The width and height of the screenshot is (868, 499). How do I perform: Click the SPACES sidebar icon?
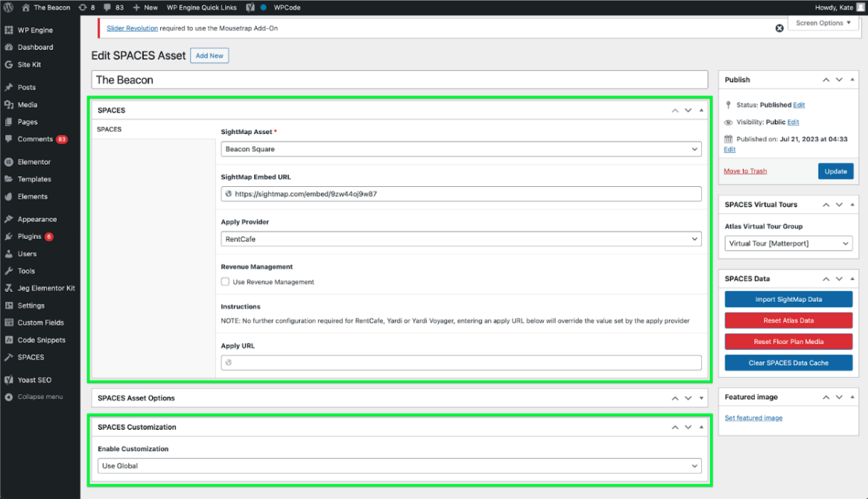9,357
